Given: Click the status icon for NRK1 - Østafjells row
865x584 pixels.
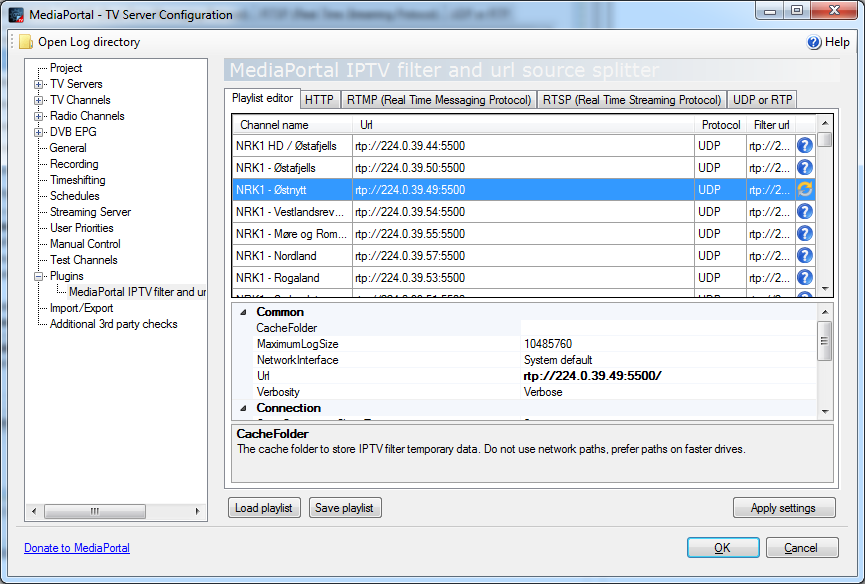Looking at the screenshot, I should (805, 168).
